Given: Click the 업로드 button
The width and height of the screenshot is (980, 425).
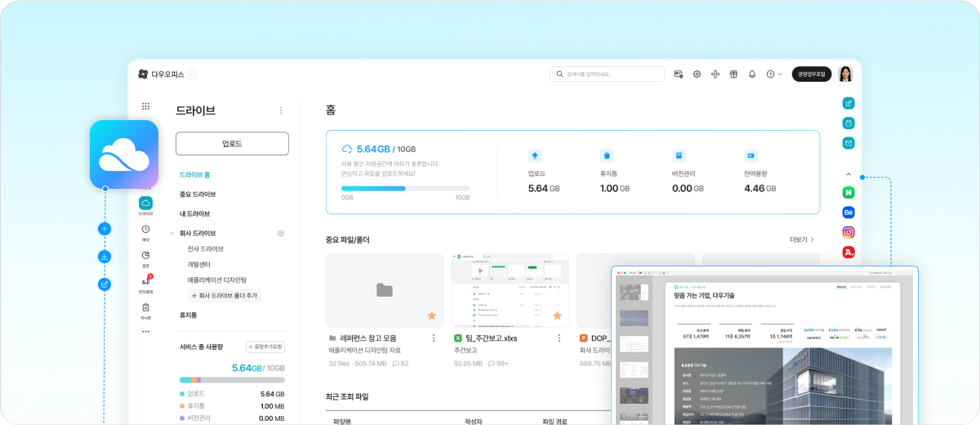Looking at the screenshot, I should tap(232, 143).
